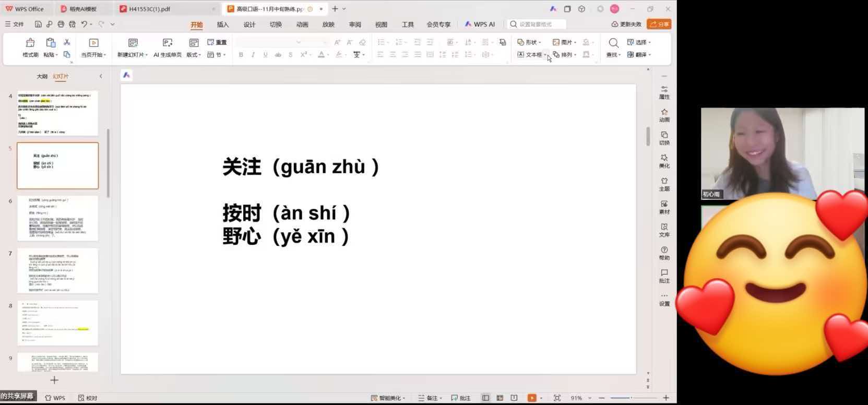Switch to reading view in status bar

pos(514,398)
